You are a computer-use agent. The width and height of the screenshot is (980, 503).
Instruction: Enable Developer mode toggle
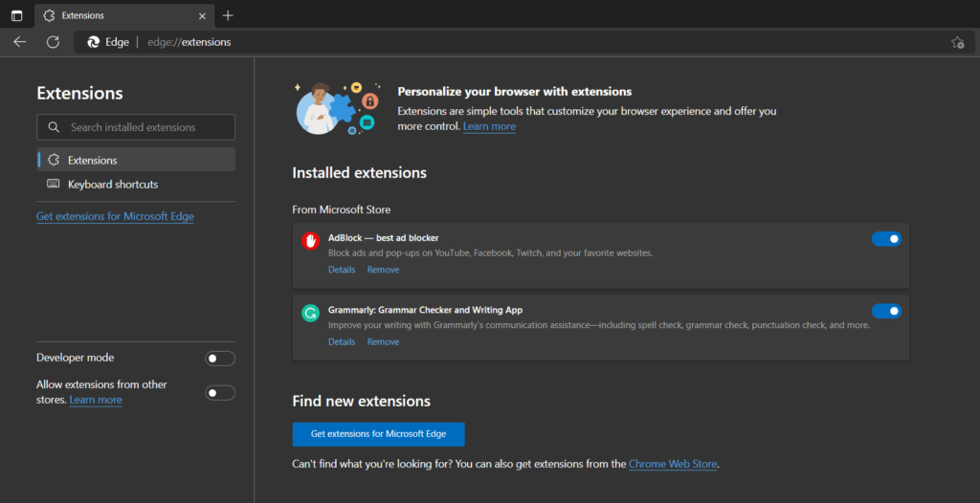coord(220,359)
